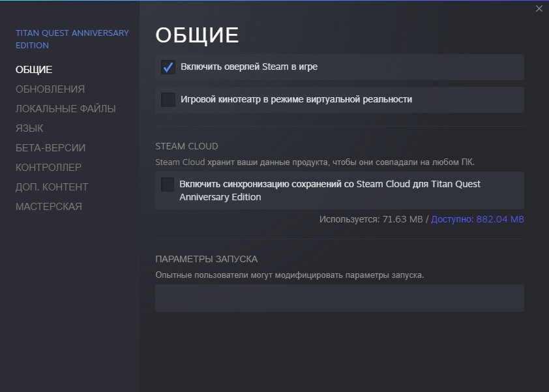Viewport: 549px width, 392px height.
Task: Click the STEAM CLOUD section header
Action: click(x=186, y=146)
